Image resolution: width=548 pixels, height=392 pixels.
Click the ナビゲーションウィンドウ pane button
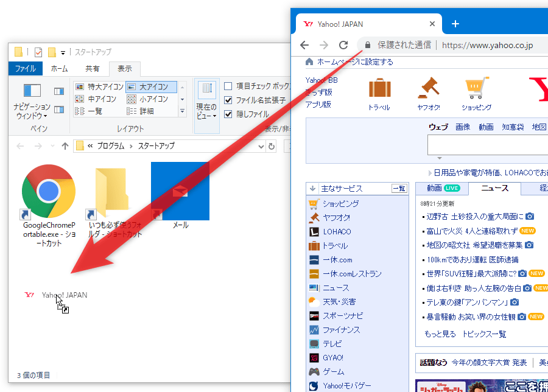point(32,101)
